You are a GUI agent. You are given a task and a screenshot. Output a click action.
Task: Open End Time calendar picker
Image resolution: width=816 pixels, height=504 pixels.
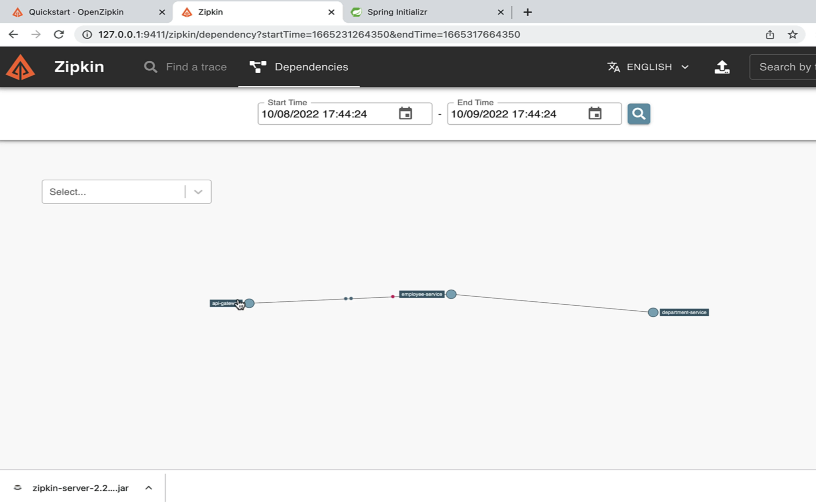(x=595, y=114)
